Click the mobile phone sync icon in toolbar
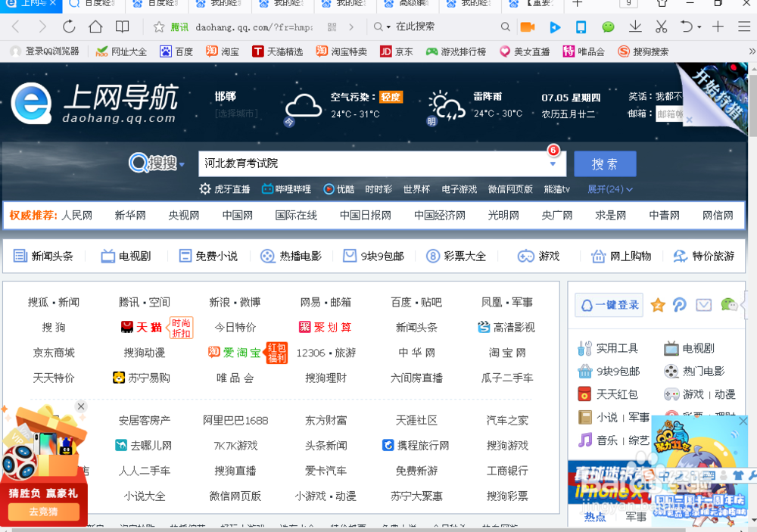This screenshot has width=757, height=532. click(x=582, y=26)
